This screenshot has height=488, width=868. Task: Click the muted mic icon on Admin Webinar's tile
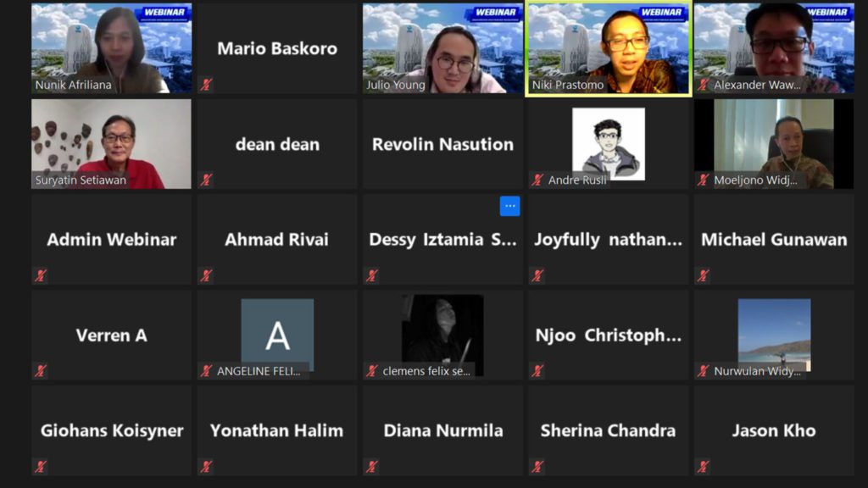coord(41,275)
